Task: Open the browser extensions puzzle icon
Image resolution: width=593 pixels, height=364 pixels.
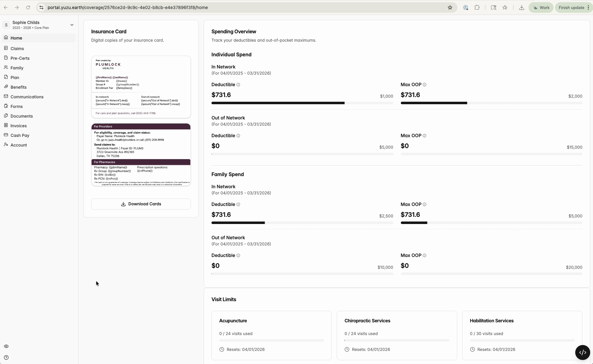Action: pos(477,7)
